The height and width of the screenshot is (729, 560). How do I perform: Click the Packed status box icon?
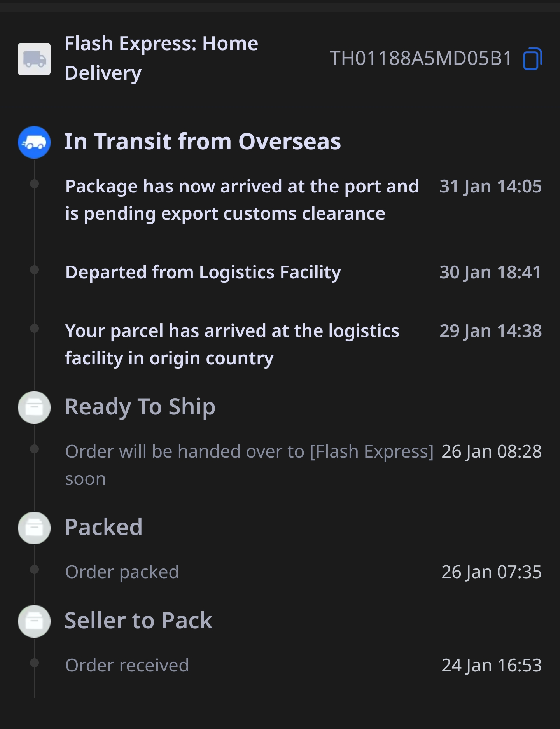point(34,528)
